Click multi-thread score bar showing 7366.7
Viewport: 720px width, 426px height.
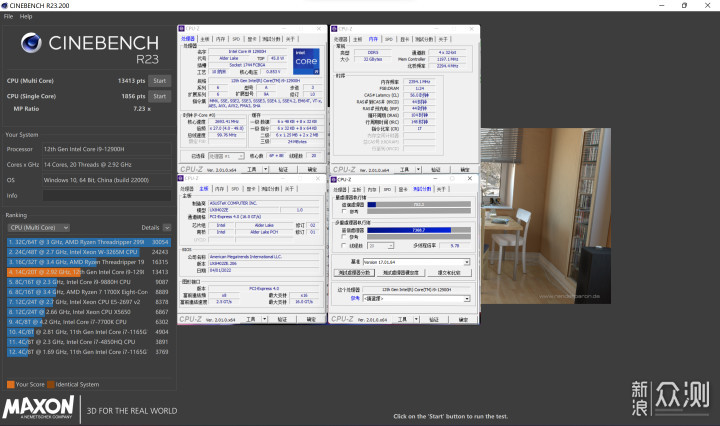419,230
